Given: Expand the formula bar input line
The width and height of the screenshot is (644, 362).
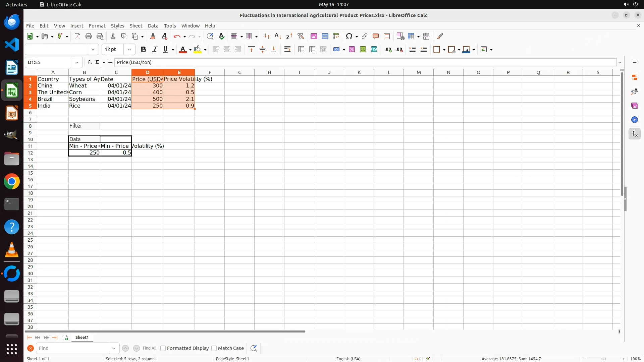Looking at the screenshot, I should (x=620, y=62).
